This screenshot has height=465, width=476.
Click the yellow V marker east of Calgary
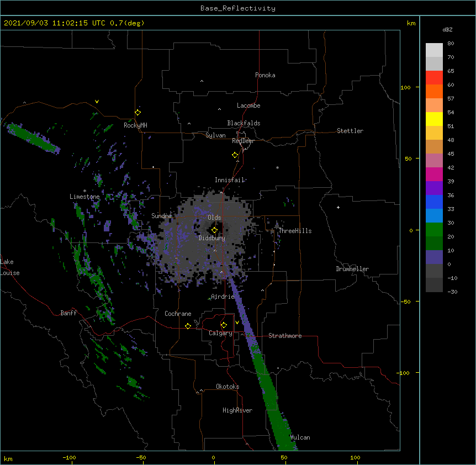(237, 323)
